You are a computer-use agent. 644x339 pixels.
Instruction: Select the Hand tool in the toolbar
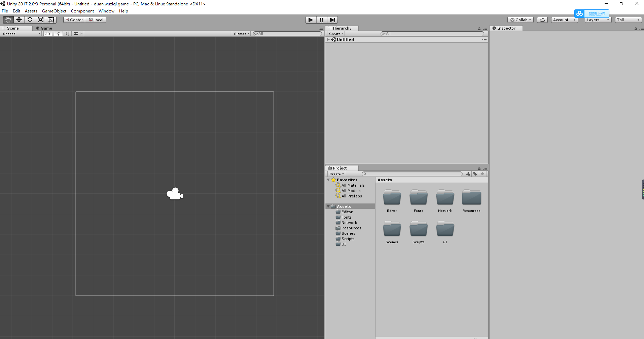[x=7, y=20]
